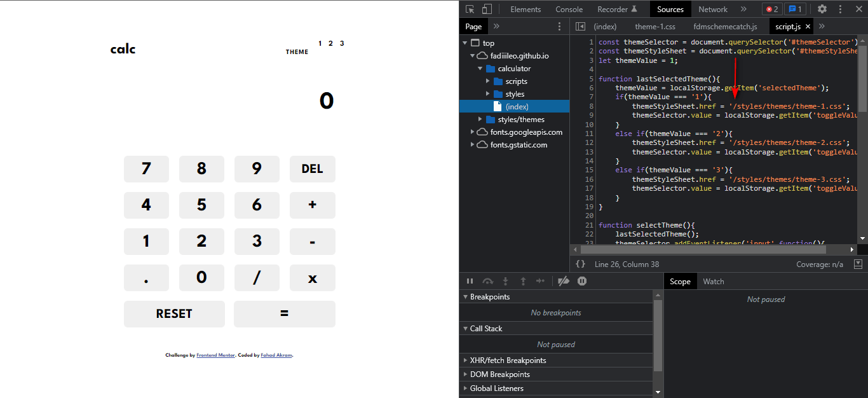The height and width of the screenshot is (398, 868).
Task: Open the 1 issues message badge
Action: 795,9
